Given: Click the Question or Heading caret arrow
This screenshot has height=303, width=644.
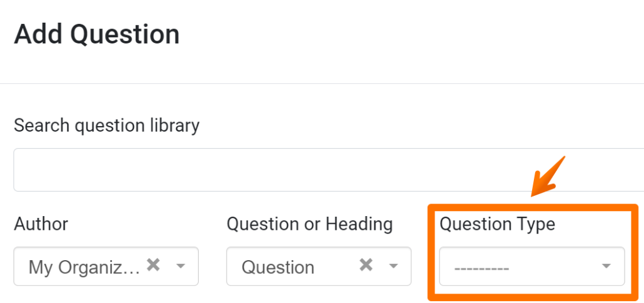Looking at the screenshot, I should click(x=394, y=266).
